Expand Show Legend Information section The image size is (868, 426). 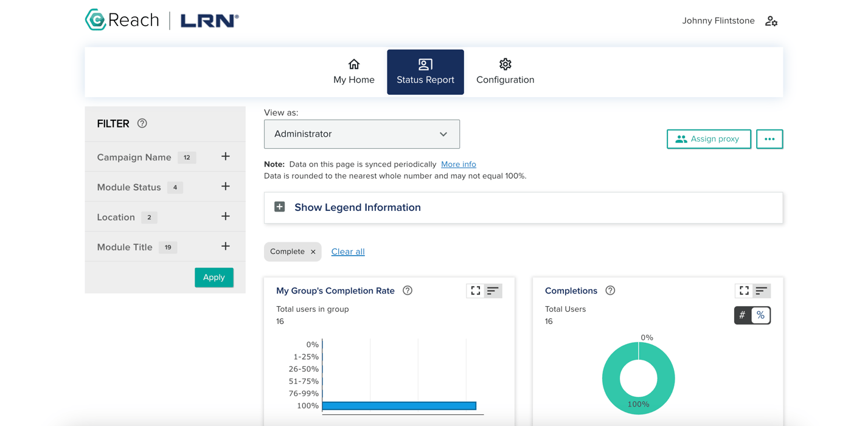point(523,207)
